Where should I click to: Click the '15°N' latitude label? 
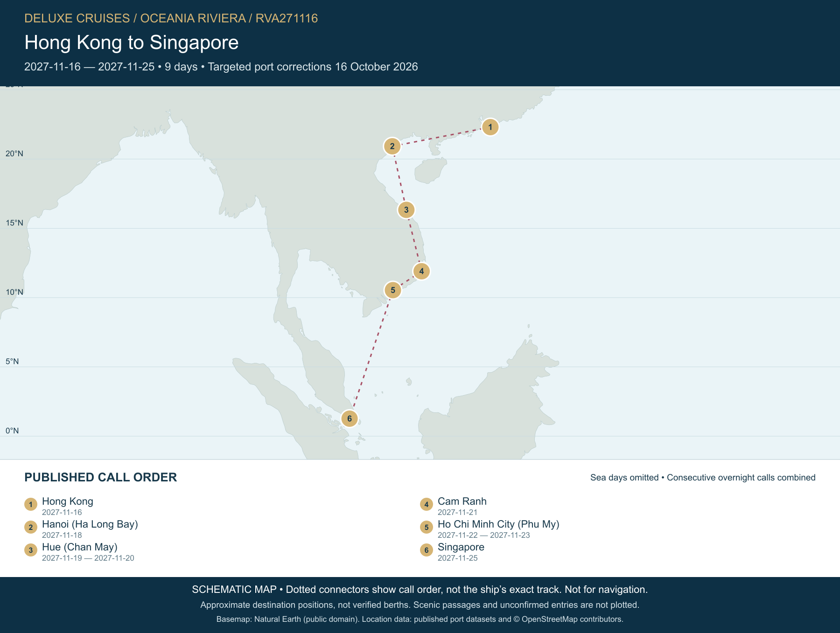tap(14, 223)
